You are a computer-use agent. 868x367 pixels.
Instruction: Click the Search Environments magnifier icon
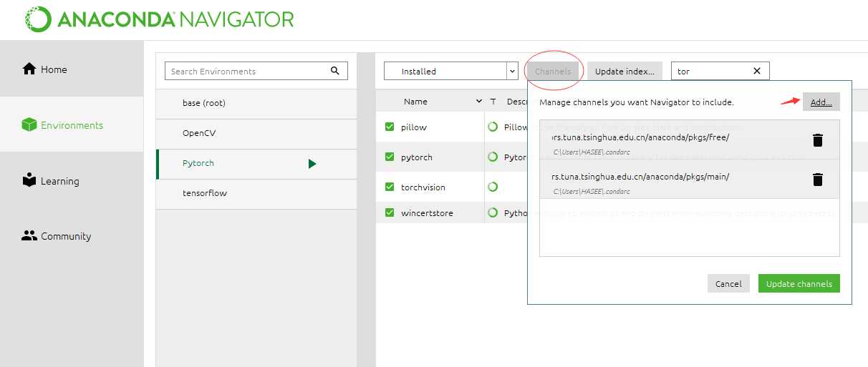(335, 71)
